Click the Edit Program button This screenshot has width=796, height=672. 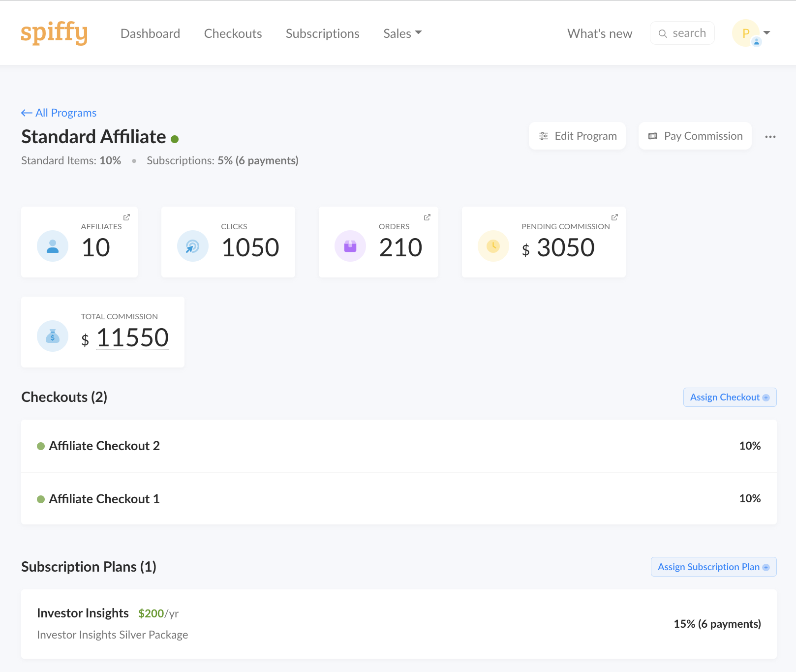coord(577,136)
